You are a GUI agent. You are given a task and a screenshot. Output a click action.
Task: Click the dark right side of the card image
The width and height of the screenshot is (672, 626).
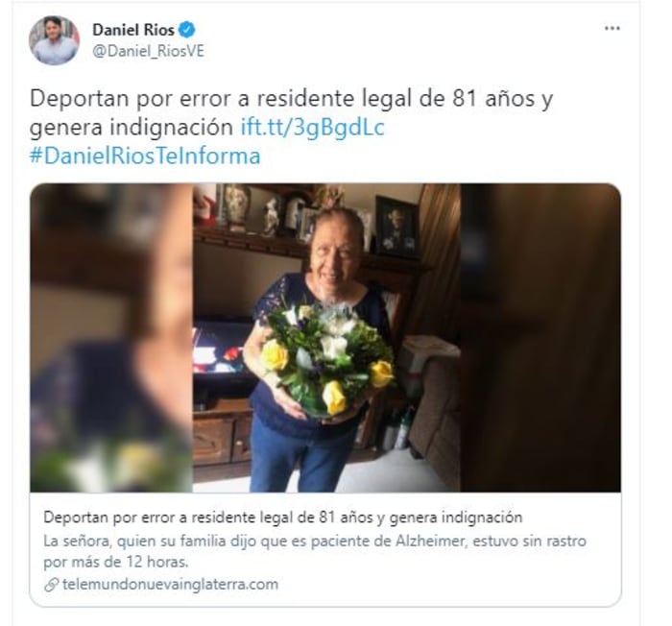540,338
